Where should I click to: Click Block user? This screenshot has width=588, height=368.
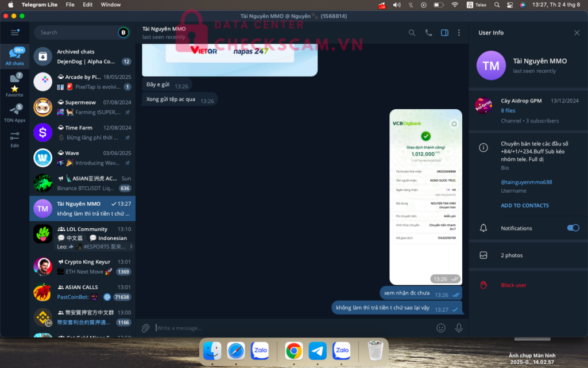click(x=513, y=285)
